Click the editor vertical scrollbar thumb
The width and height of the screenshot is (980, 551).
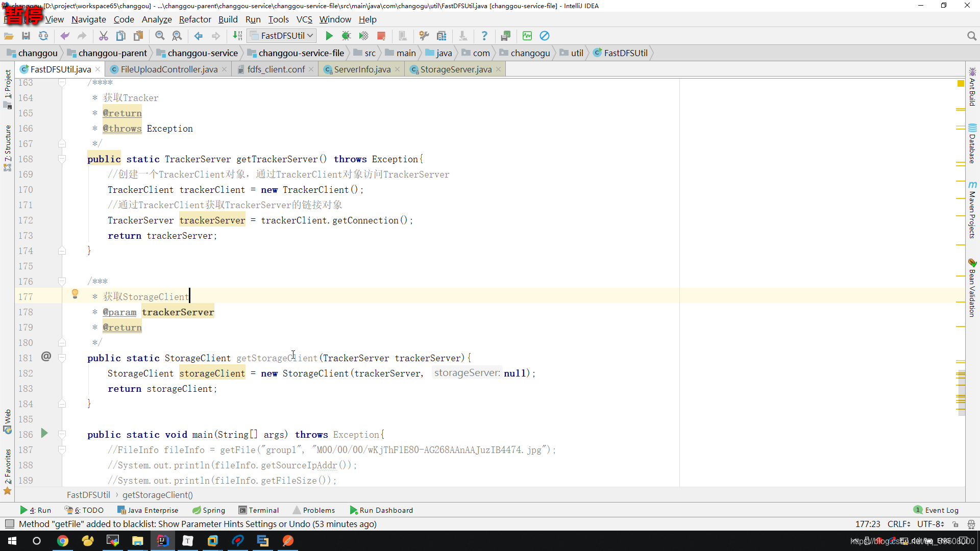(962, 393)
